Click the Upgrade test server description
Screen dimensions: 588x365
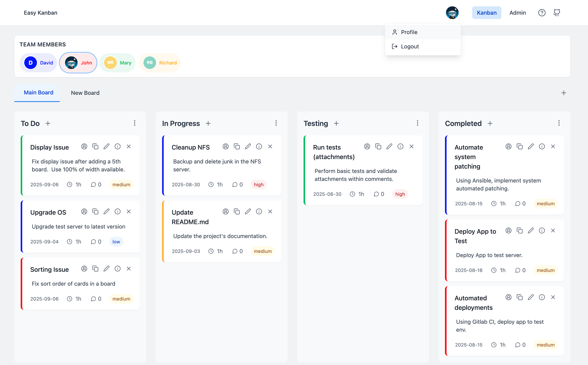[79, 226]
